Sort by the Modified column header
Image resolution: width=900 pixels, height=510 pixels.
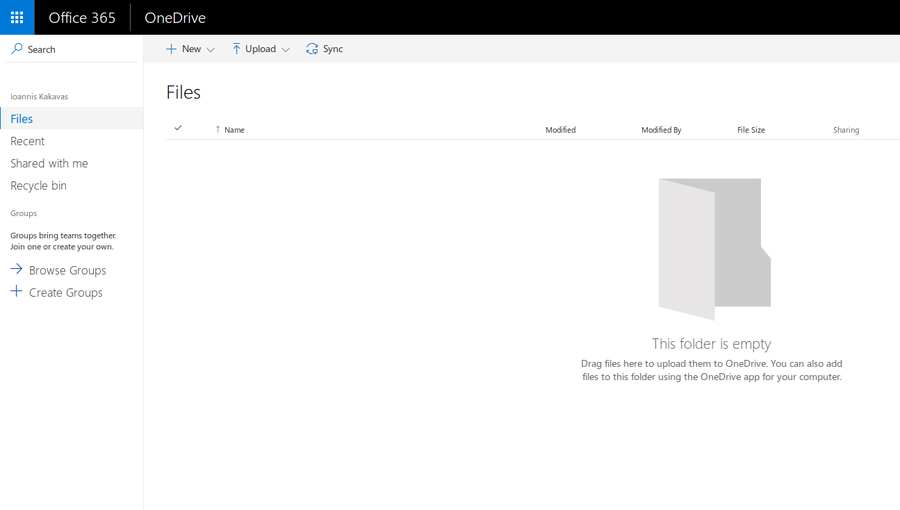coord(560,130)
